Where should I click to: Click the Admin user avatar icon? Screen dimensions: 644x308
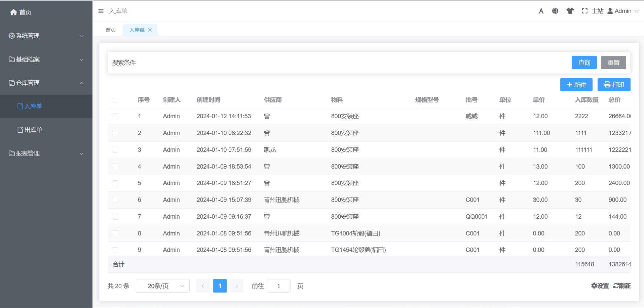point(610,11)
